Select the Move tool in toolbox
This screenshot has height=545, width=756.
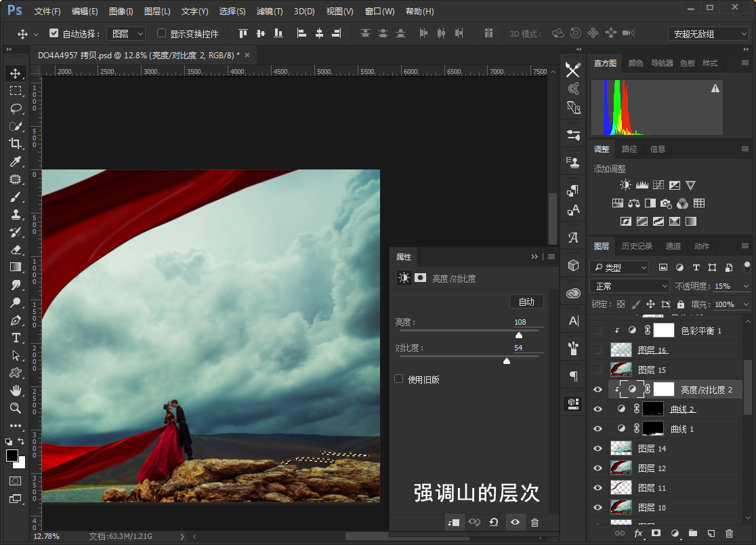click(x=16, y=73)
